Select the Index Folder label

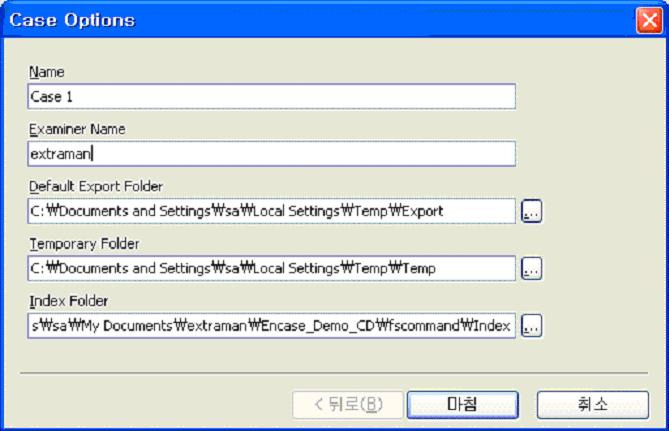69,301
